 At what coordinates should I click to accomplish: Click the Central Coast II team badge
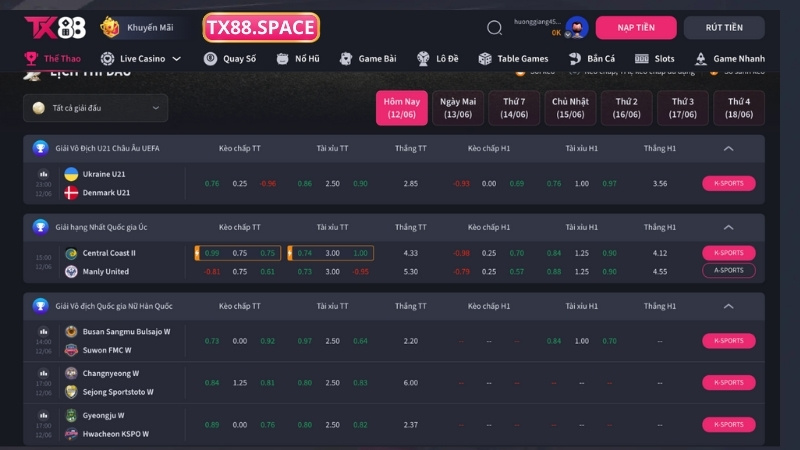coord(71,253)
